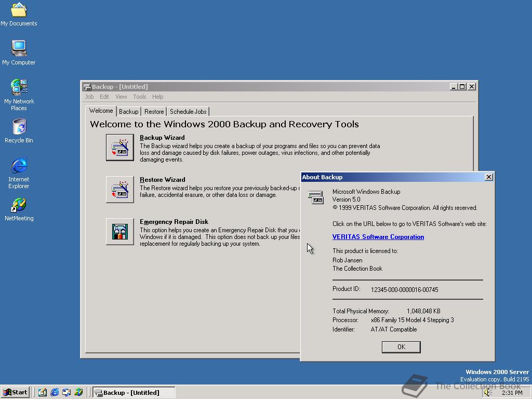Select the NetMeeting desktop icon
The height and width of the screenshot is (399, 532).
click(19, 209)
